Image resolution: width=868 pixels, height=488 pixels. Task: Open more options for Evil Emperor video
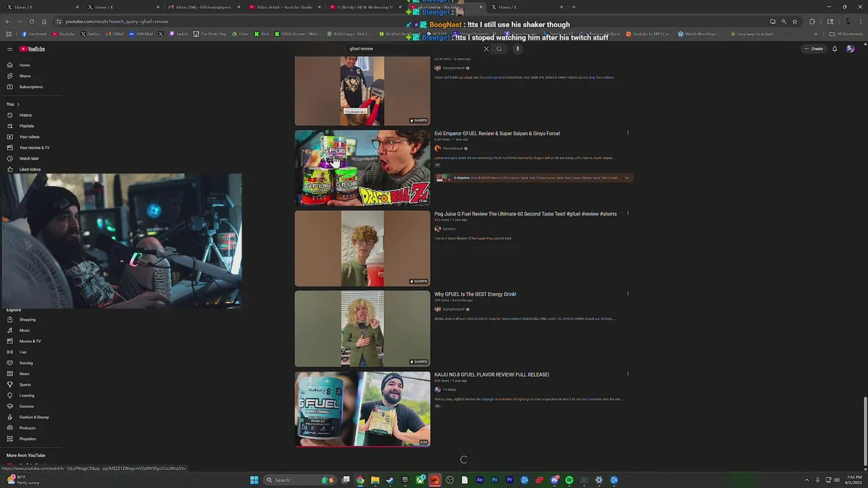click(x=628, y=133)
